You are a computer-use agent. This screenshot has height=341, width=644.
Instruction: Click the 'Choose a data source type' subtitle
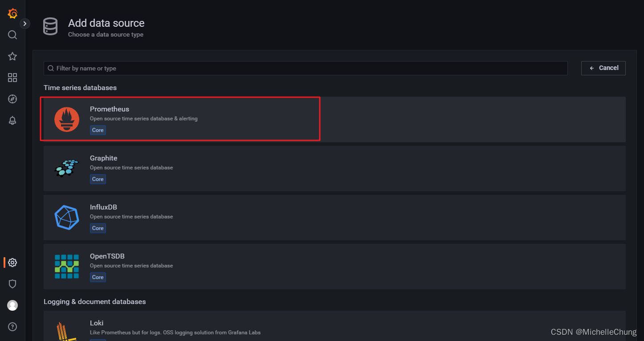(x=106, y=34)
